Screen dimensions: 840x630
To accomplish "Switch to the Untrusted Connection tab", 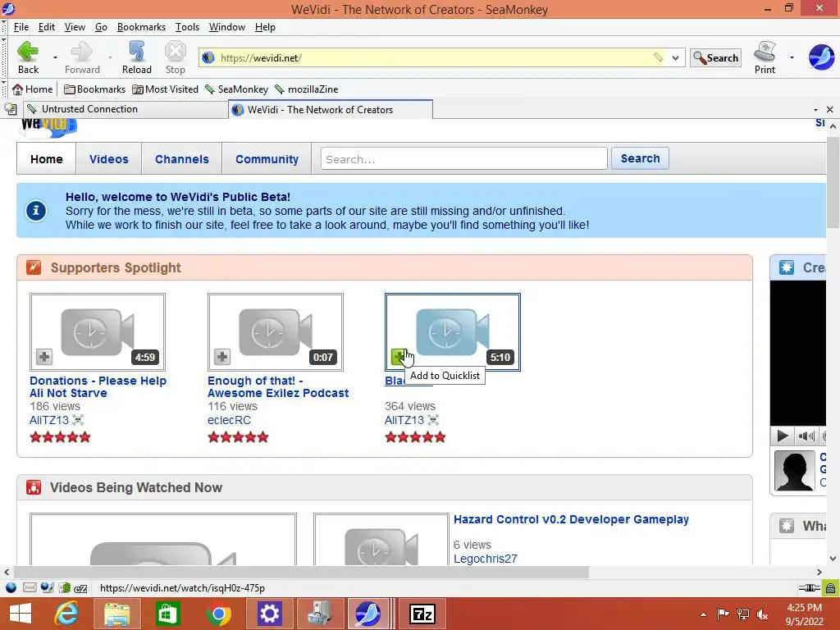I will click(126, 109).
